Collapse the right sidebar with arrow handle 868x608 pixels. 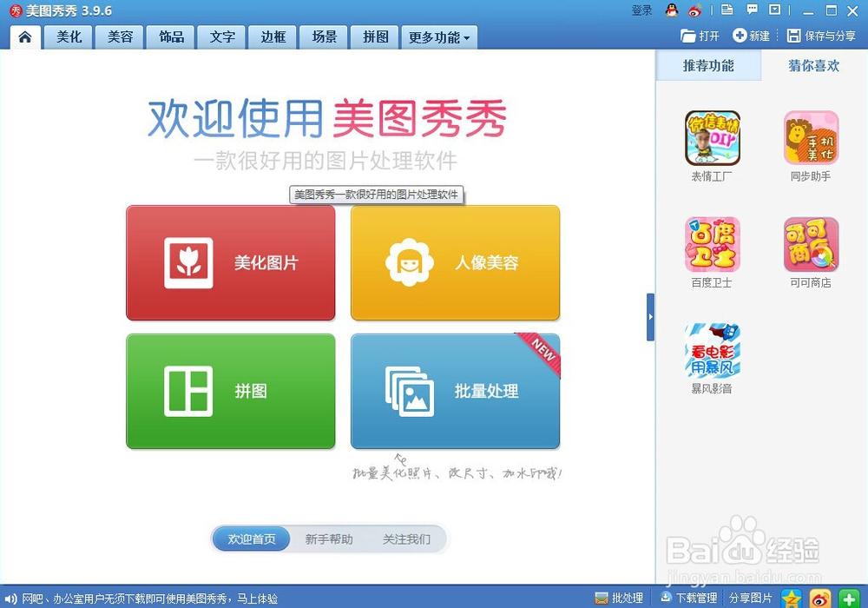(650, 317)
